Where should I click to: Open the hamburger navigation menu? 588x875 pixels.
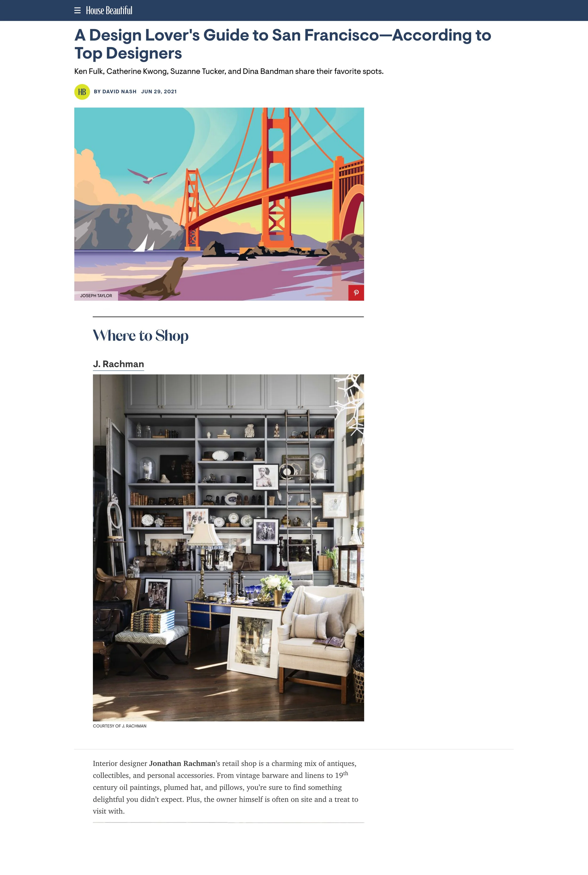tap(78, 11)
